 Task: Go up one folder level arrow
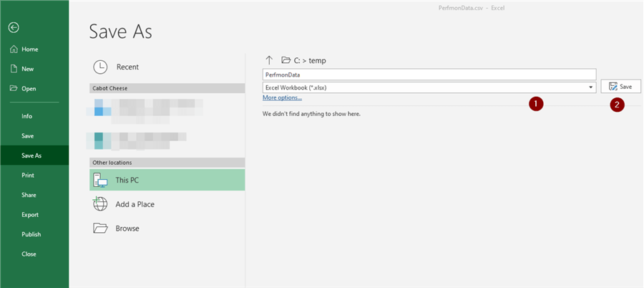coord(269,60)
